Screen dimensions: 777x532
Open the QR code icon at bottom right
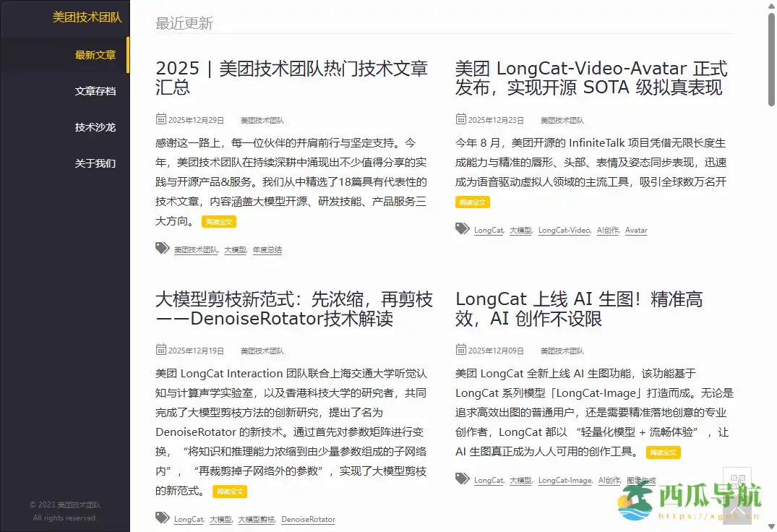pos(739,480)
